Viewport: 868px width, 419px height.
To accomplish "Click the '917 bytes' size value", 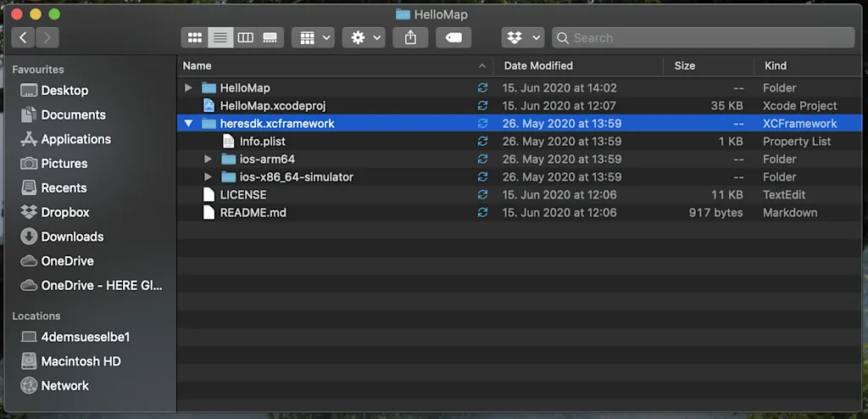I will (x=715, y=212).
